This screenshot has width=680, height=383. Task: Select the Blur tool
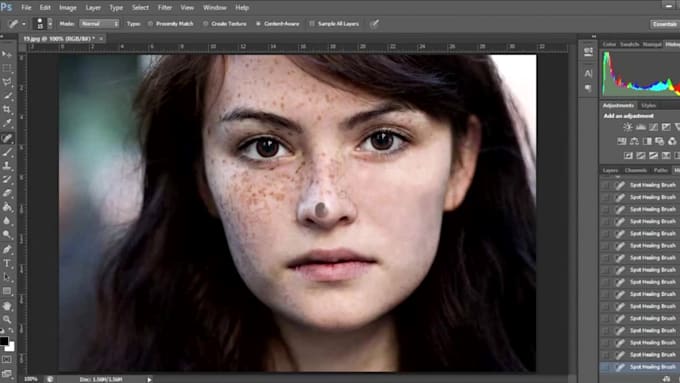7,221
